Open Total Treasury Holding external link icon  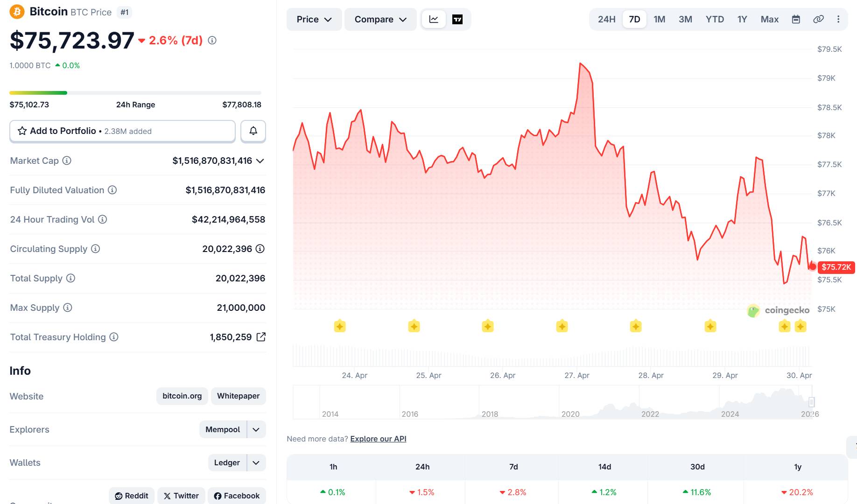261,336
